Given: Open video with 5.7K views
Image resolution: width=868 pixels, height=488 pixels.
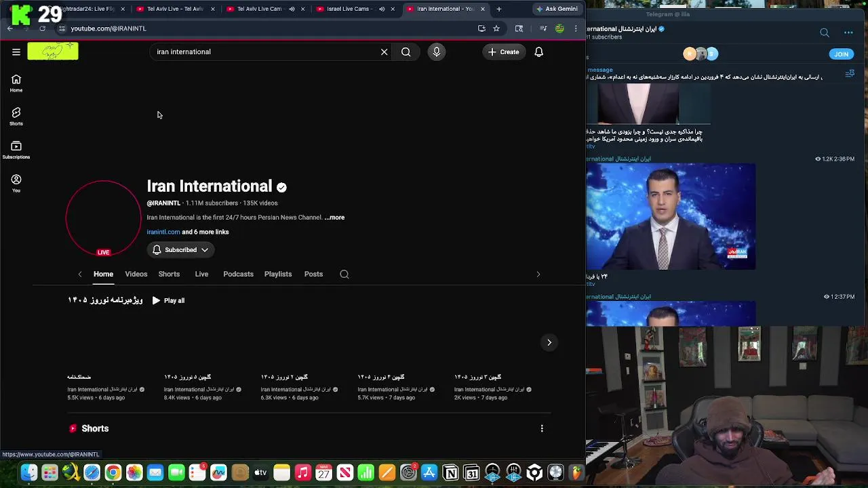Looking at the screenshot, I should [x=396, y=359].
